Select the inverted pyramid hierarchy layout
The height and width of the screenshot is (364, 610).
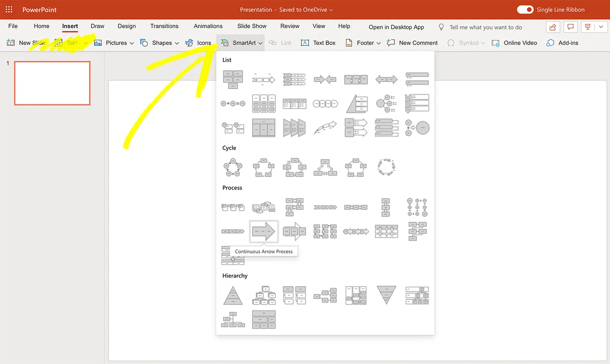pyautogui.click(x=386, y=295)
